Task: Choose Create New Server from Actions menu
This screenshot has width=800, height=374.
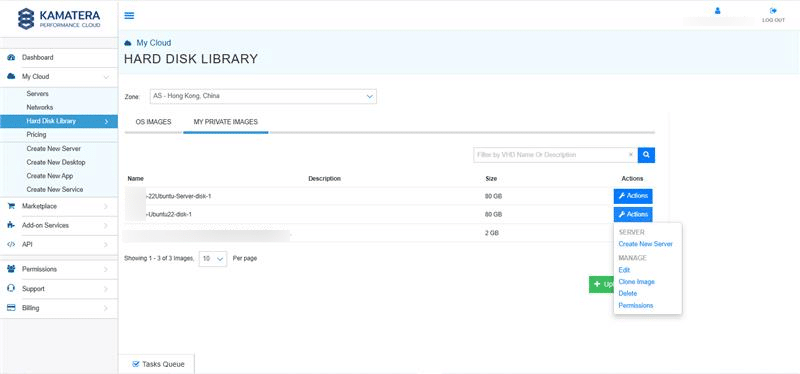Action: click(x=645, y=244)
